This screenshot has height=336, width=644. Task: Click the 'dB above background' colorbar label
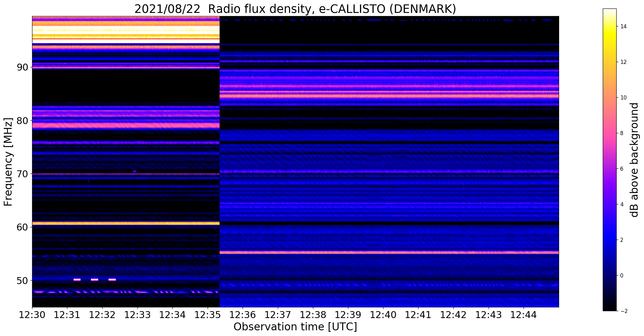point(634,160)
